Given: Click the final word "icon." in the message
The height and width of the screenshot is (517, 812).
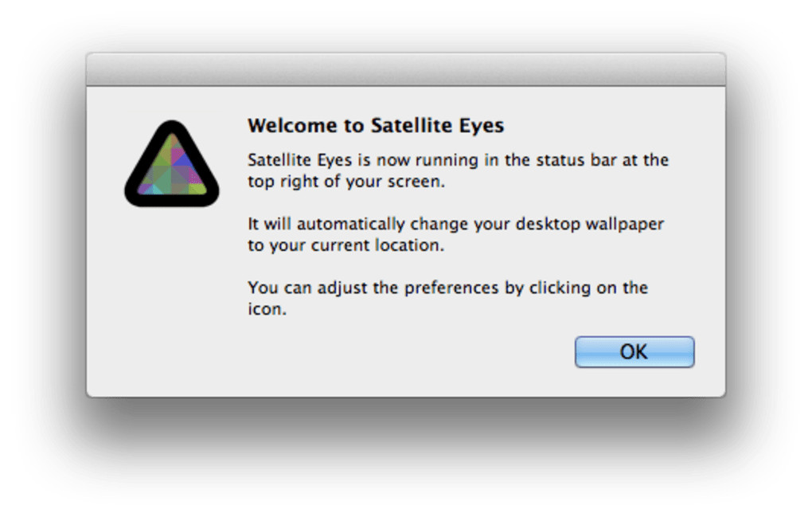Looking at the screenshot, I should (266, 310).
